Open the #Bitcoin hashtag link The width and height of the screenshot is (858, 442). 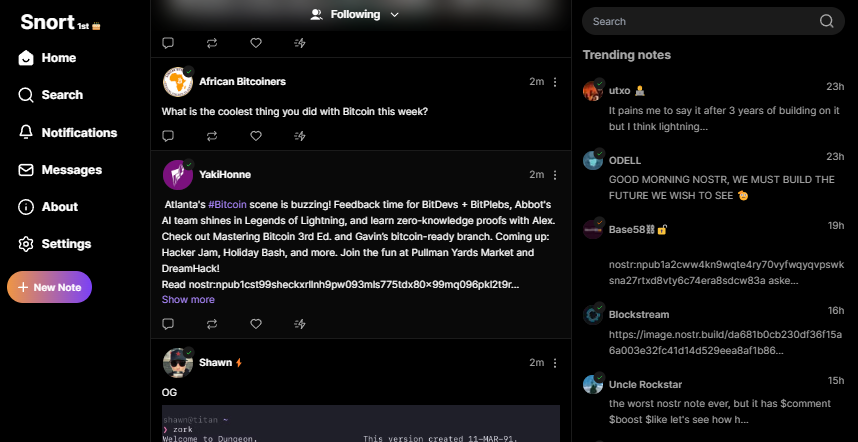pos(228,204)
